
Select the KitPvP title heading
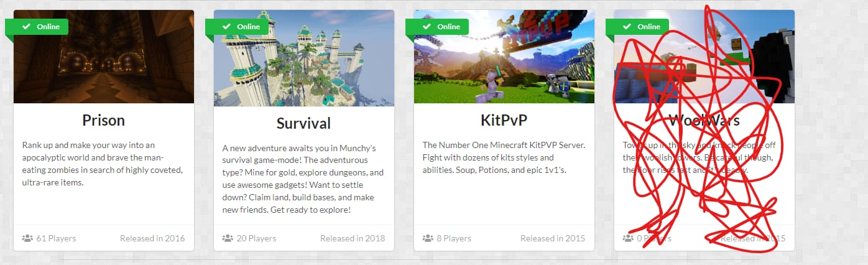click(504, 120)
